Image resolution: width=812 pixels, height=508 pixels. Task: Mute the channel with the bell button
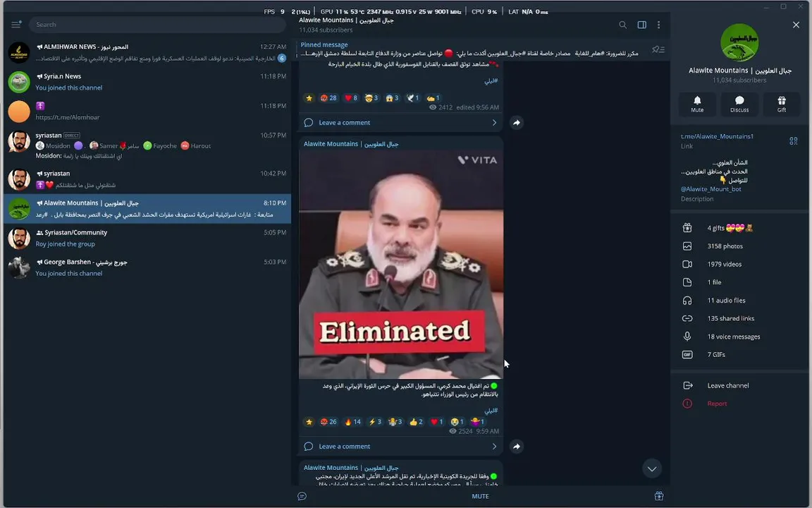697,104
